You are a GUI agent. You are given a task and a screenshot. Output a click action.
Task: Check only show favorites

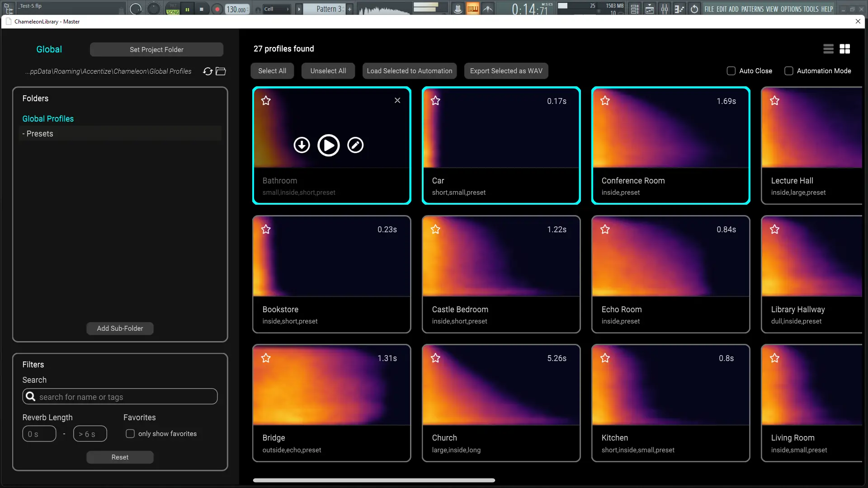[130, 434]
